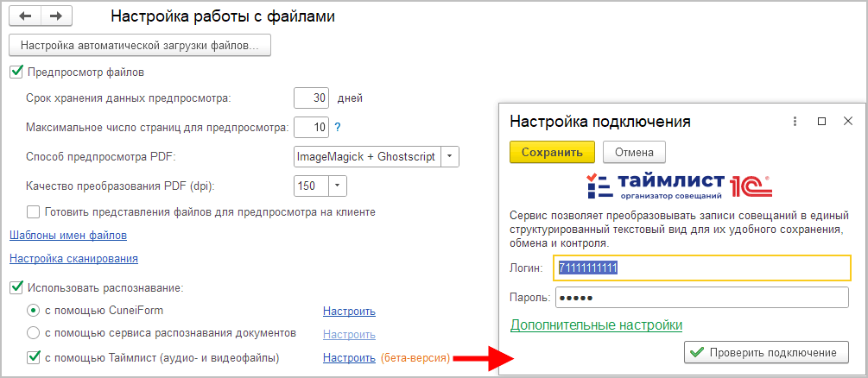This screenshot has height=378, width=868.
Task: Click the forward navigation arrow
Action: click(x=56, y=16)
